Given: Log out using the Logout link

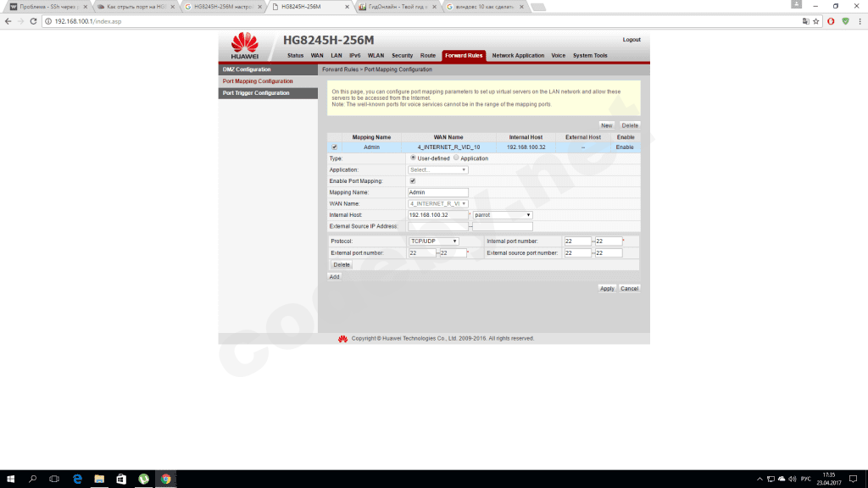Looking at the screenshot, I should point(631,40).
